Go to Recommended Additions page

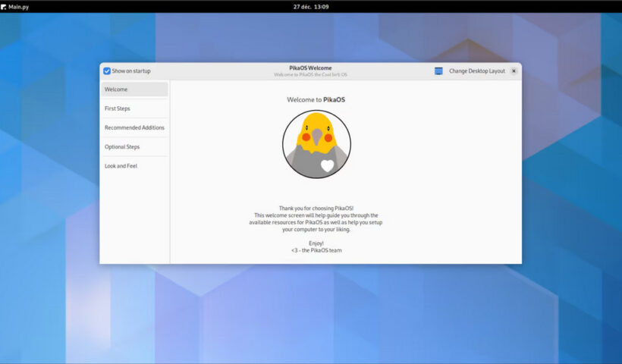click(134, 127)
